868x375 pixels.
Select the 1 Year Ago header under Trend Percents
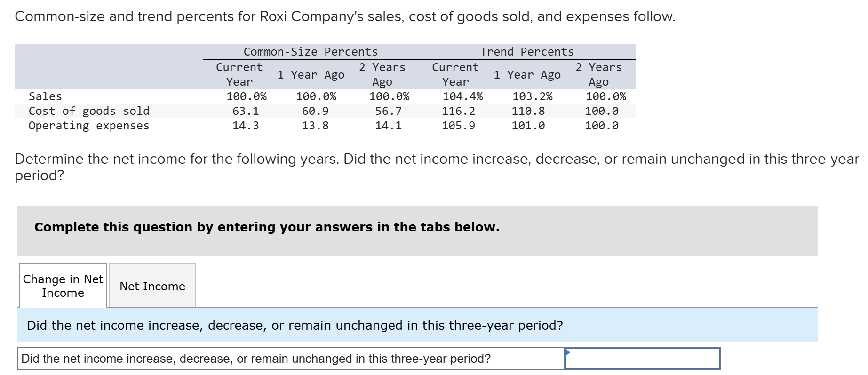[528, 74]
